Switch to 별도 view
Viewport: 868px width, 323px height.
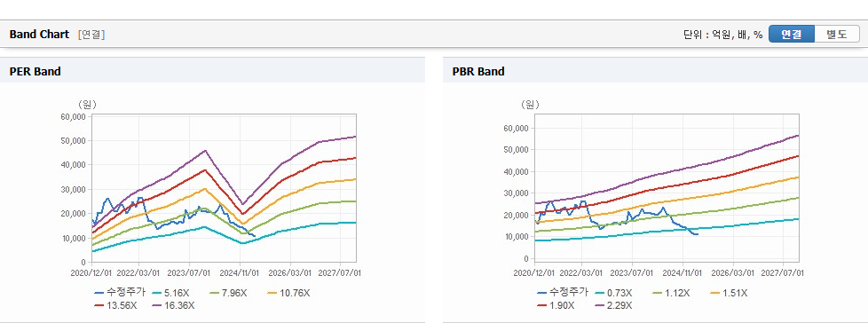coord(836,34)
